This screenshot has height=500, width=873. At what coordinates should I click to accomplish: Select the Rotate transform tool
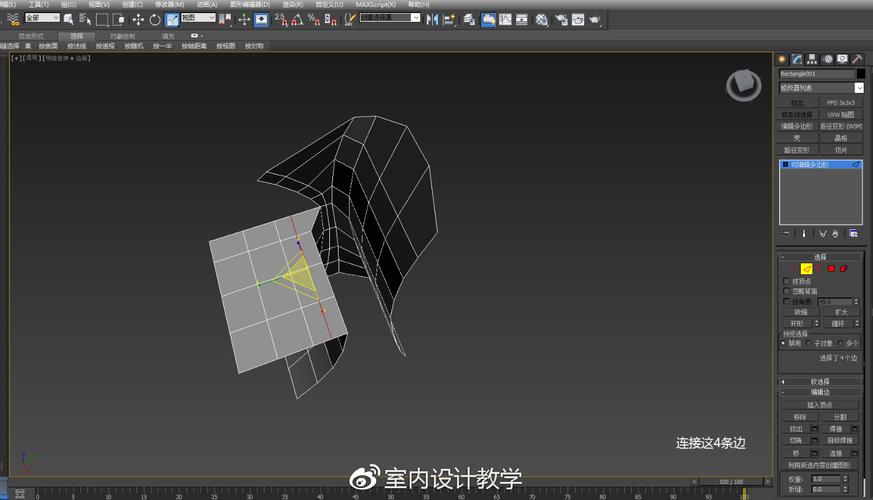click(x=155, y=19)
